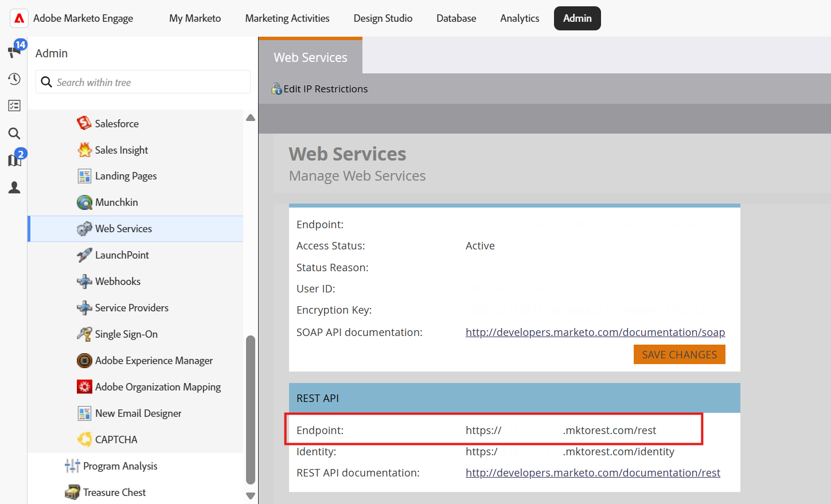The width and height of the screenshot is (831, 504).
Task: Select Landing Pages tree item
Action: pos(126,176)
